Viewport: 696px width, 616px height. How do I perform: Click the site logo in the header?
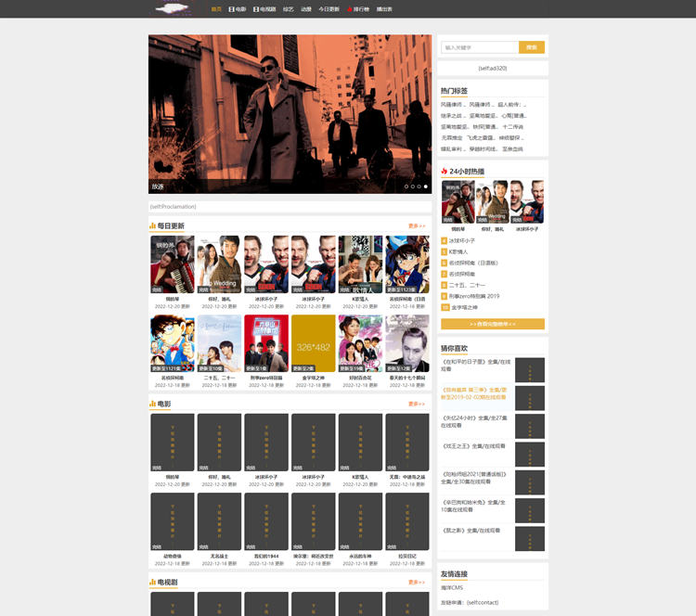tap(172, 8)
